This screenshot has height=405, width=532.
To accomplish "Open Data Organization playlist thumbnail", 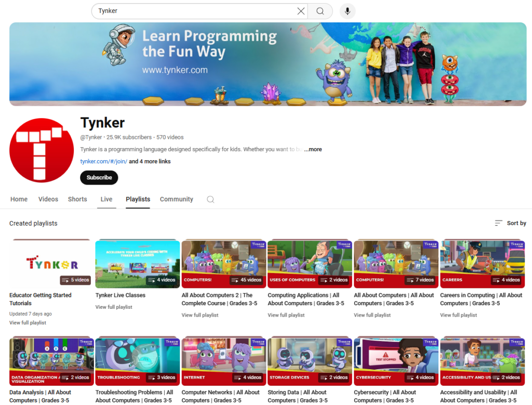I will pyautogui.click(x=51, y=361).
